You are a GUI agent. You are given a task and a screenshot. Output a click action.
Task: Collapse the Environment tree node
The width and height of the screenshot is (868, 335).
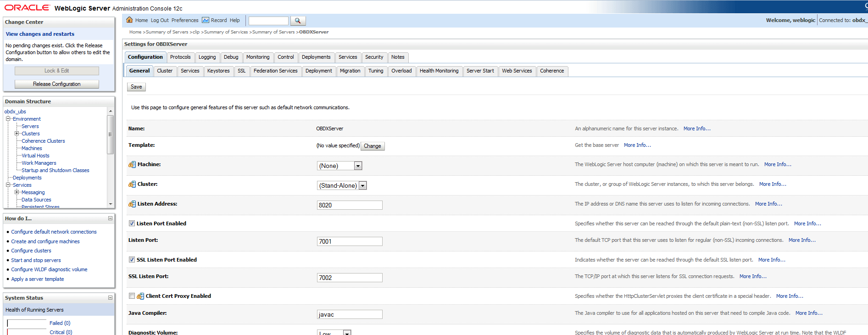coord(8,119)
